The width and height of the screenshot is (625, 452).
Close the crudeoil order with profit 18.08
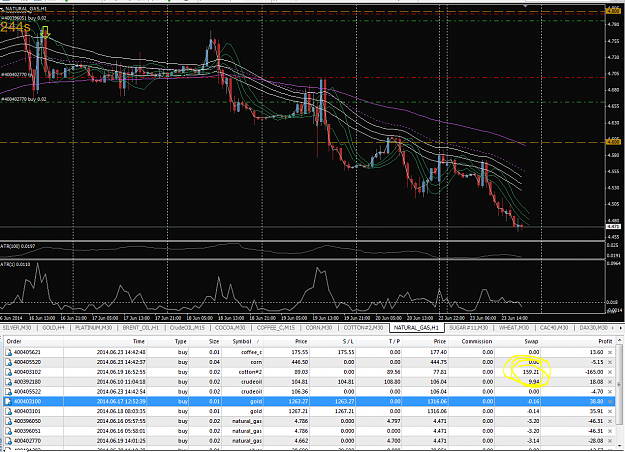point(610,382)
